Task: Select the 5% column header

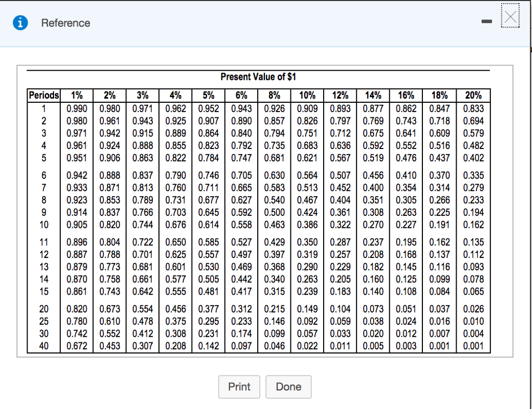Action: pos(208,95)
